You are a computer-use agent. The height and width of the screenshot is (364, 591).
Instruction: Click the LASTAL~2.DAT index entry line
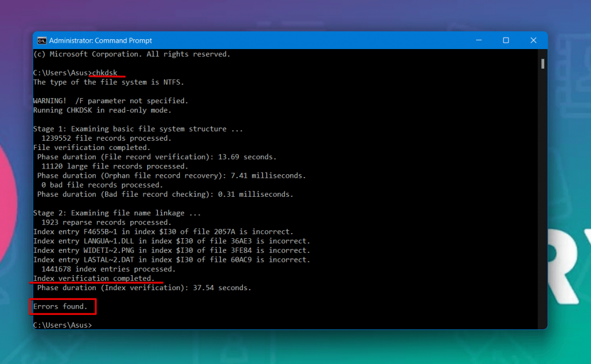pyautogui.click(x=171, y=260)
